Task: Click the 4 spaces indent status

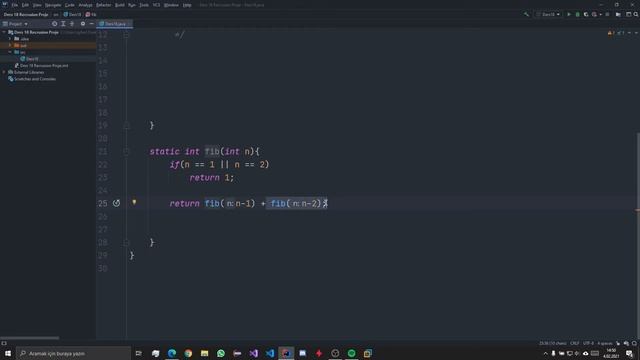Action: click(605, 343)
